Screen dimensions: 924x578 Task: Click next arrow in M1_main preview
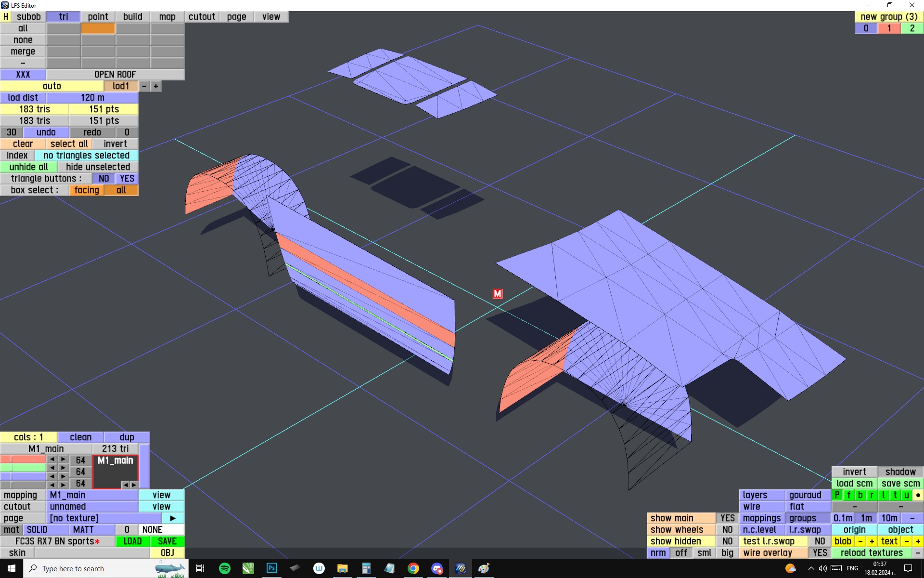(134, 485)
